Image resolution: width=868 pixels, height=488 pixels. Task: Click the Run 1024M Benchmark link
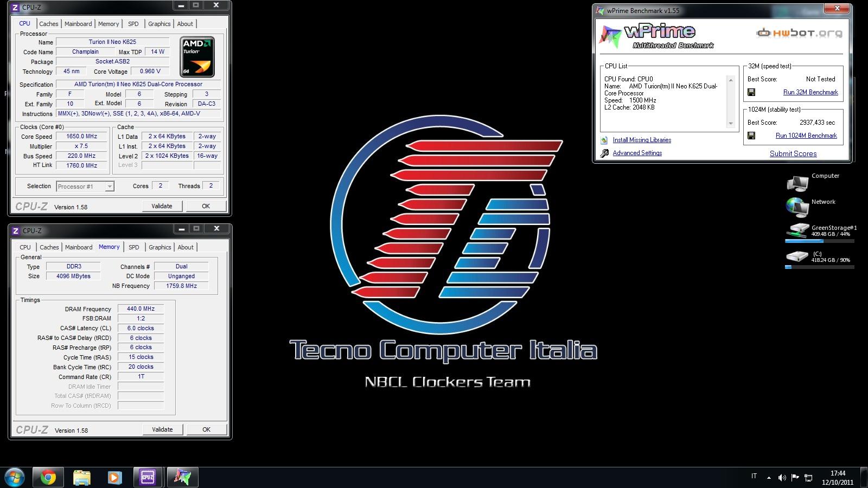click(806, 136)
